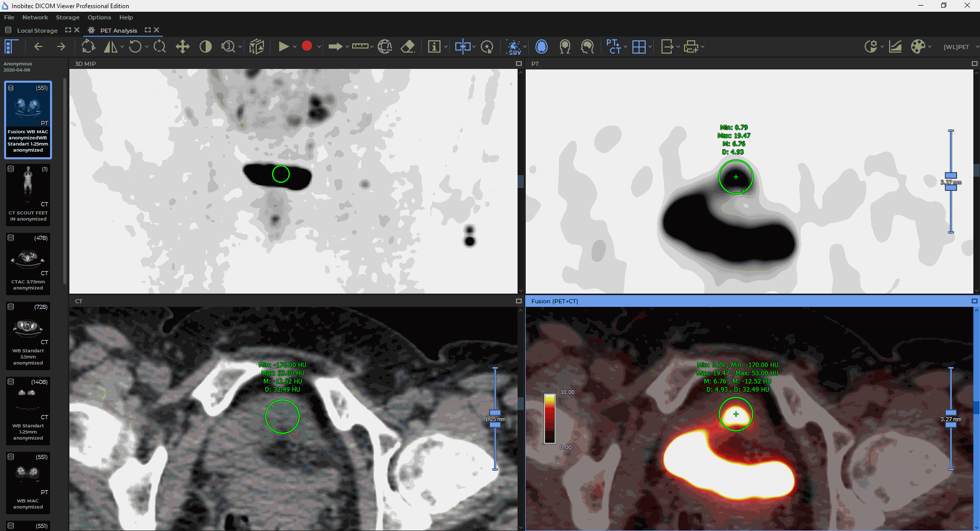Click the curve graph icon in toolbar
The height and width of the screenshot is (531, 980).
pos(895,47)
